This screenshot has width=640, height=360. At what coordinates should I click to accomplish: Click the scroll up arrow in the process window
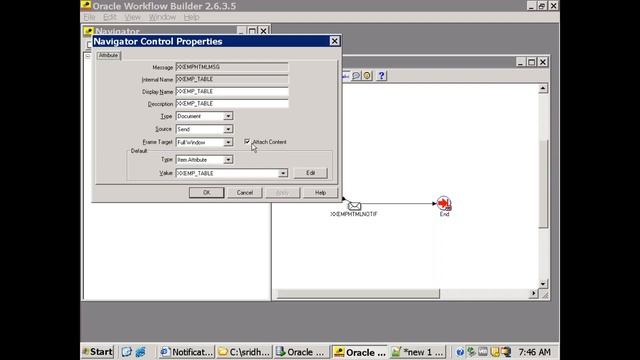click(x=543, y=89)
